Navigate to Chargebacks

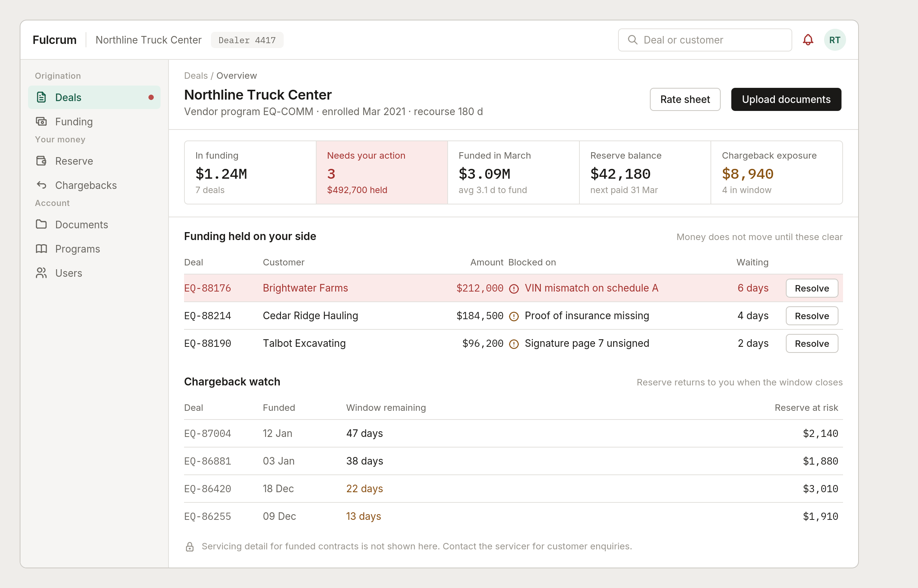[x=94, y=185]
